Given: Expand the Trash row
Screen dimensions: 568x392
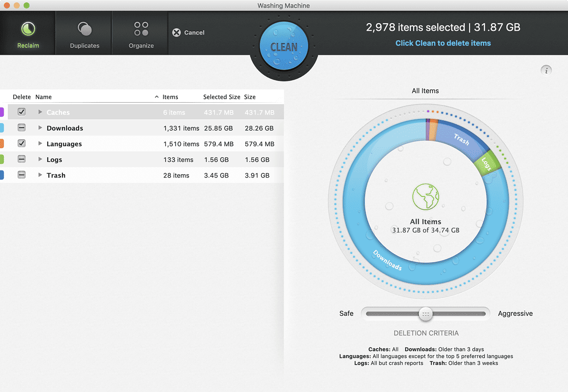Looking at the screenshot, I should click(40, 175).
